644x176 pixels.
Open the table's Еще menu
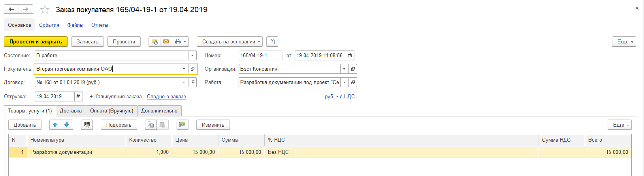click(x=620, y=125)
